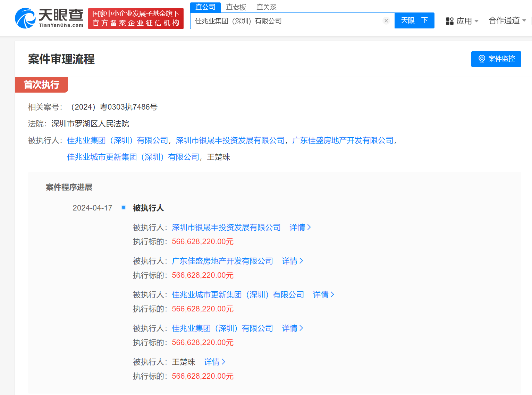Click the magnifier icon inside 案件监控 button
The width and height of the screenshot is (532, 395).
click(x=481, y=59)
